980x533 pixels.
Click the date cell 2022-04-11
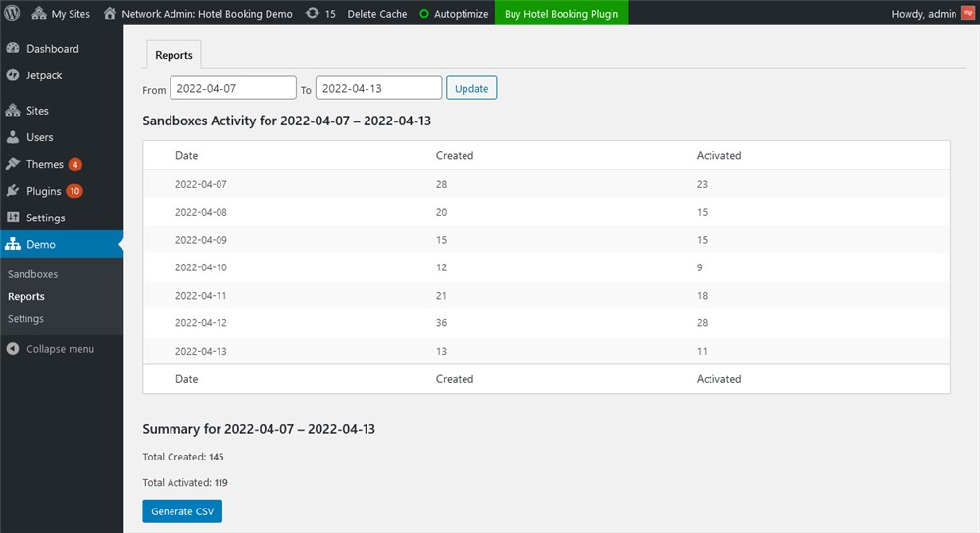201,296
